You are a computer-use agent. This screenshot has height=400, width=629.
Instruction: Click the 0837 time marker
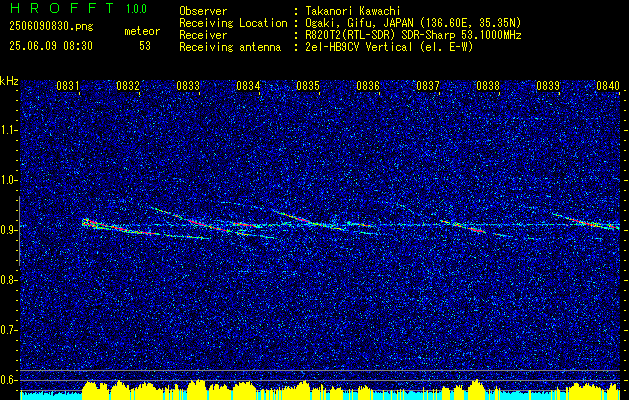click(x=428, y=85)
